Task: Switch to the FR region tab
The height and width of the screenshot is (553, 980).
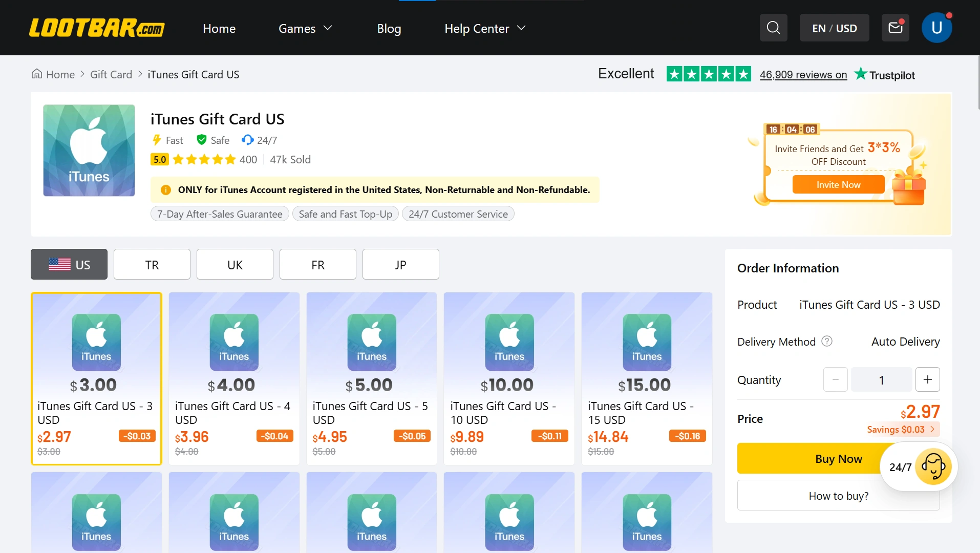Action: click(318, 264)
